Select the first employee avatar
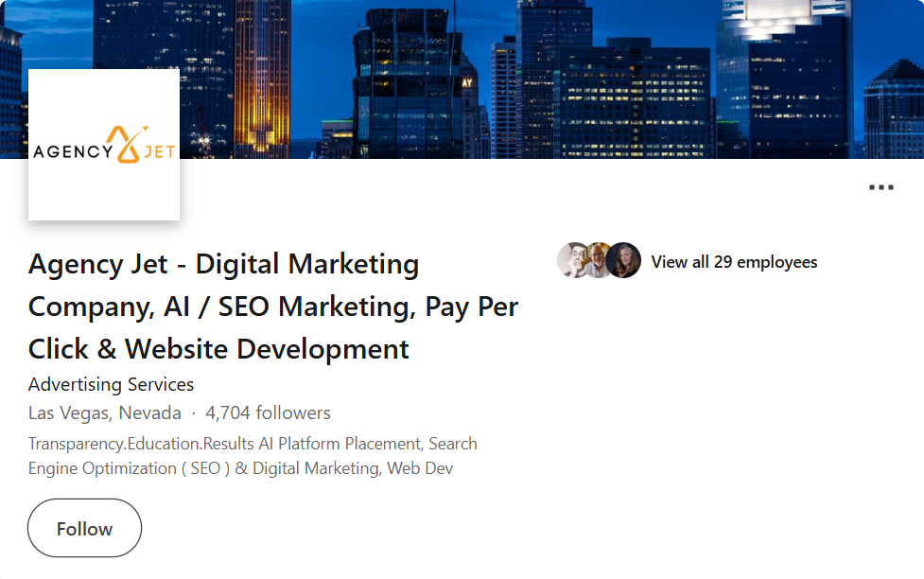The height and width of the screenshot is (579, 924). click(573, 261)
